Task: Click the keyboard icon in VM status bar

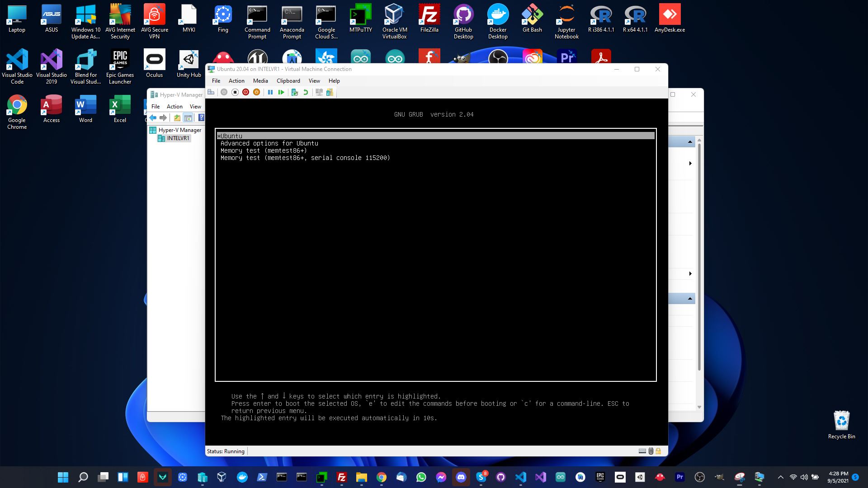Action: [642, 451]
